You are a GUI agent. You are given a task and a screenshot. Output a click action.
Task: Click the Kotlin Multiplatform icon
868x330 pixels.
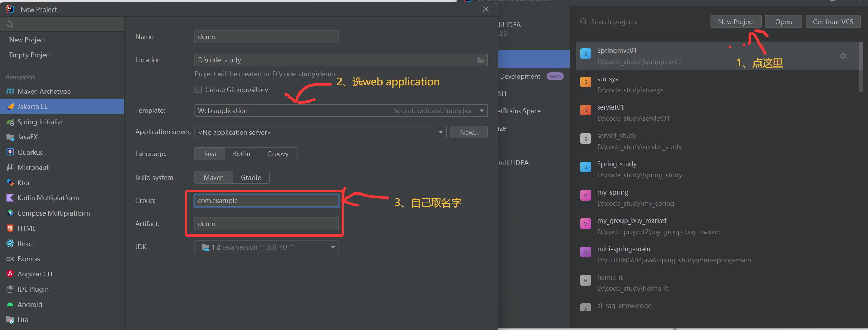[x=10, y=198]
